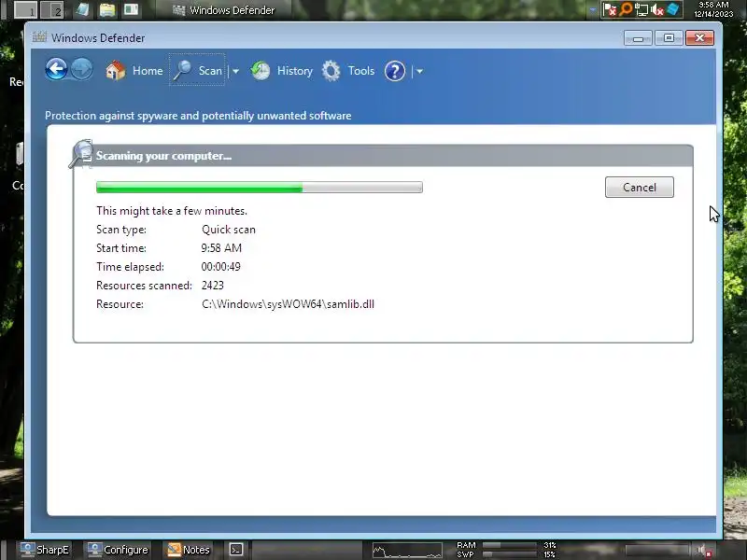This screenshot has width=747, height=560.
Task: Open the Home house icon
Action: [115, 71]
